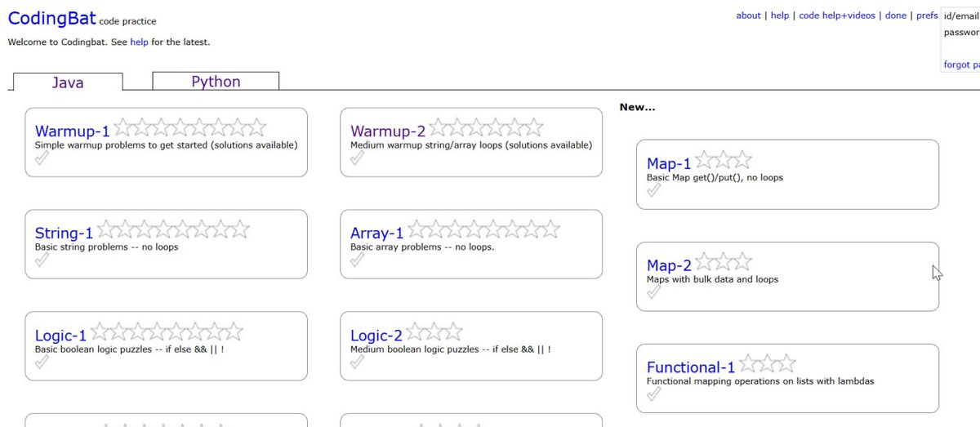This screenshot has width=980, height=427.
Task: Click the first star beside Logic-2
Action: (416, 331)
